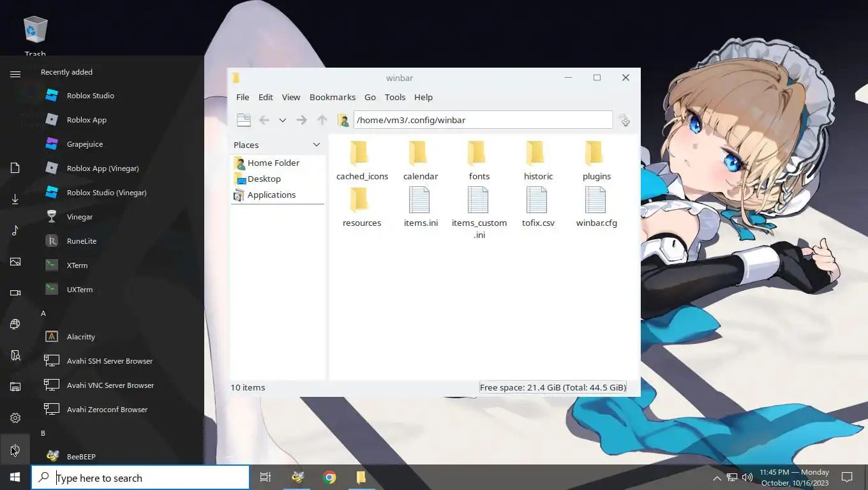
Task: Select the plugins folder
Action: click(x=597, y=161)
